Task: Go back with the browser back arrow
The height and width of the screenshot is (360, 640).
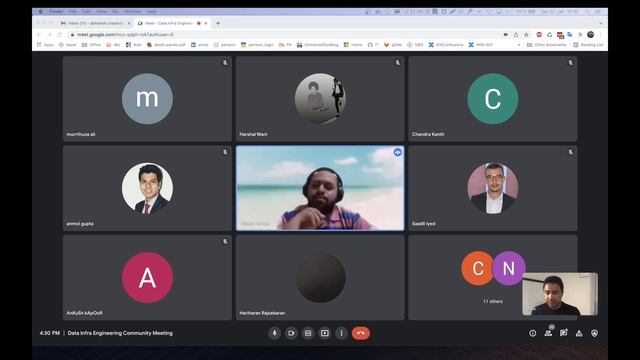Action: click(x=39, y=35)
